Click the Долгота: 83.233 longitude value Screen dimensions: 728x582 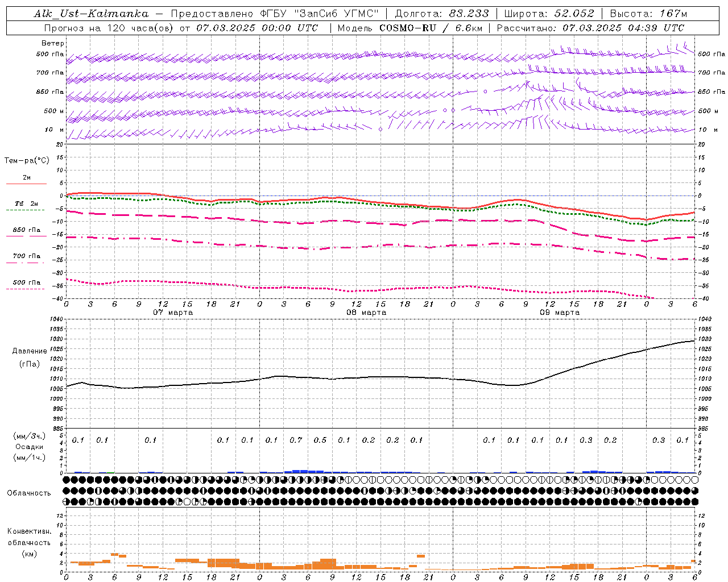point(442,14)
